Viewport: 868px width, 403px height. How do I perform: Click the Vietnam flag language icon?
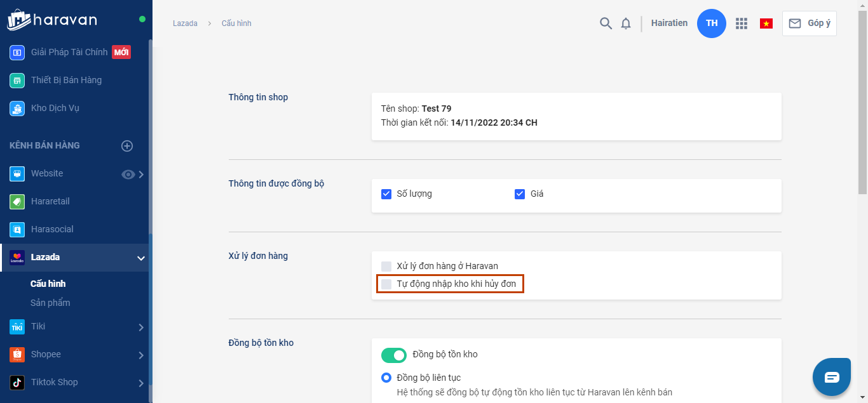coord(766,23)
